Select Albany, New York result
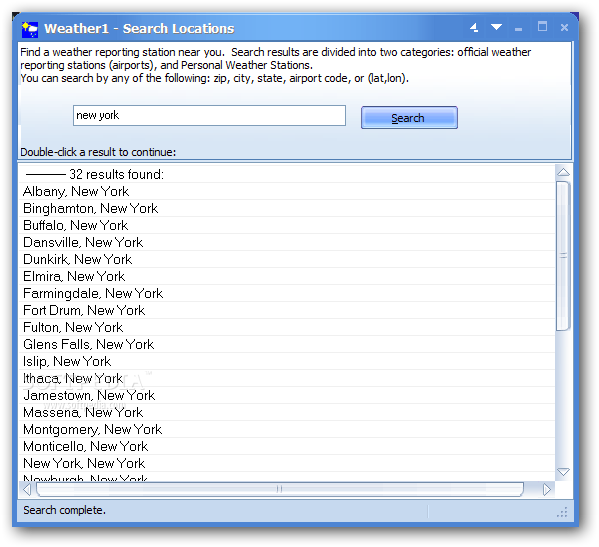The height and width of the screenshot is (547, 599). (287, 191)
